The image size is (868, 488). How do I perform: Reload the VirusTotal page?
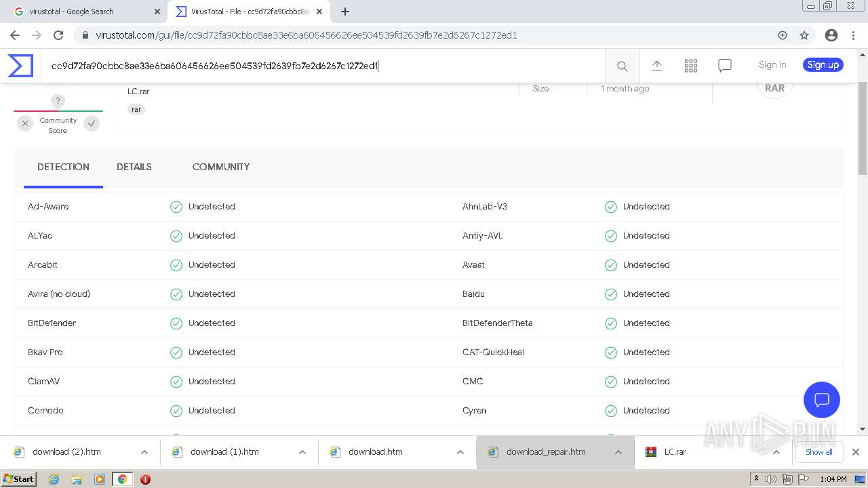58,35
